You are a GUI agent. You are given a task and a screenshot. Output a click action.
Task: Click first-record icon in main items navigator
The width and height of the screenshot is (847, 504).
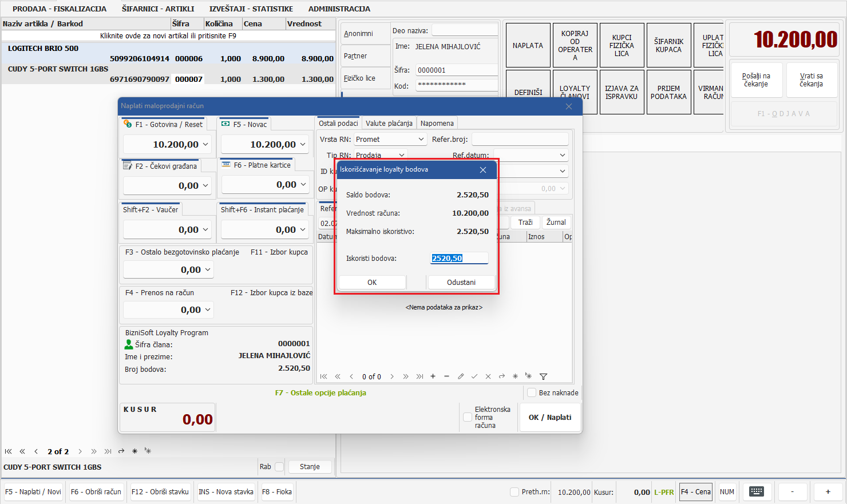pos(9,451)
